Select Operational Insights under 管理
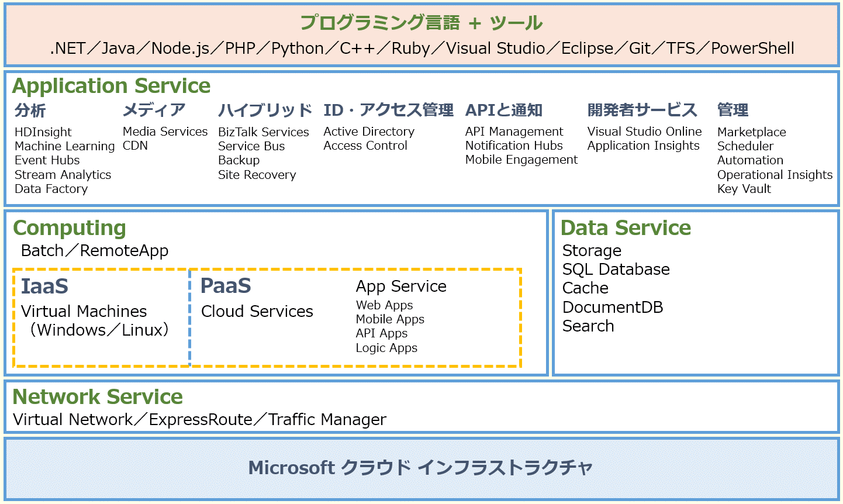The width and height of the screenshot is (843, 504). pos(775,175)
